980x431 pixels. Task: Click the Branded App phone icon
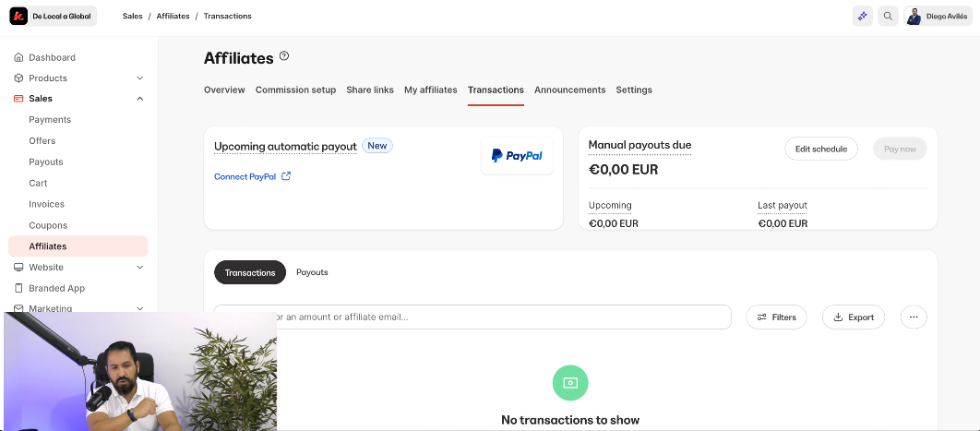(18, 288)
